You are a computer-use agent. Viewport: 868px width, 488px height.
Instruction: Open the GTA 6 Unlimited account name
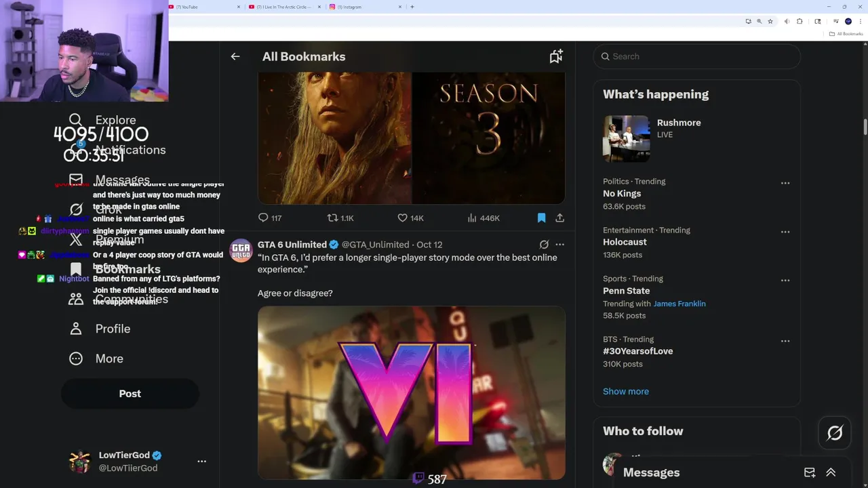tap(292, 245)
